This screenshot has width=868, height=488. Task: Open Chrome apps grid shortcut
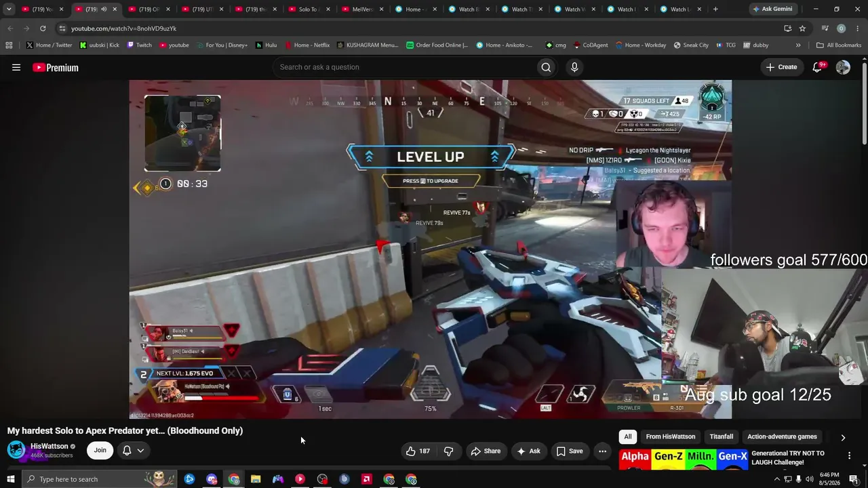[x=9, y=45]
